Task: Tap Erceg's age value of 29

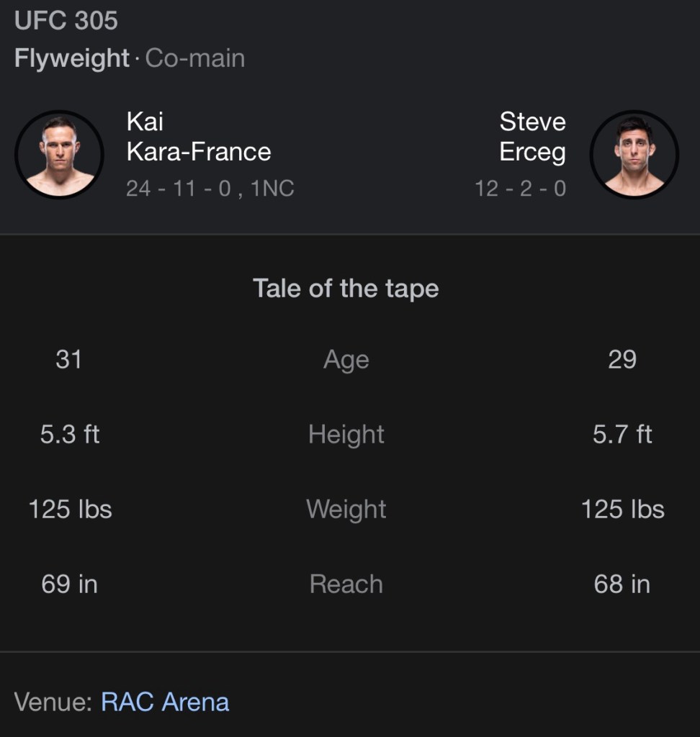Action: tap(622, 359)
